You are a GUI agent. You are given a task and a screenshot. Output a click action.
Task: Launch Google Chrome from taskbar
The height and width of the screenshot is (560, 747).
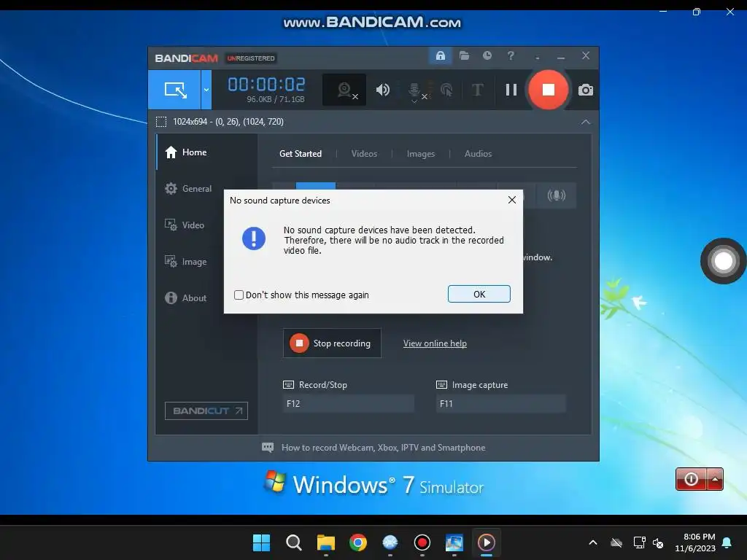pyautogui.click(x=357, y=542)
